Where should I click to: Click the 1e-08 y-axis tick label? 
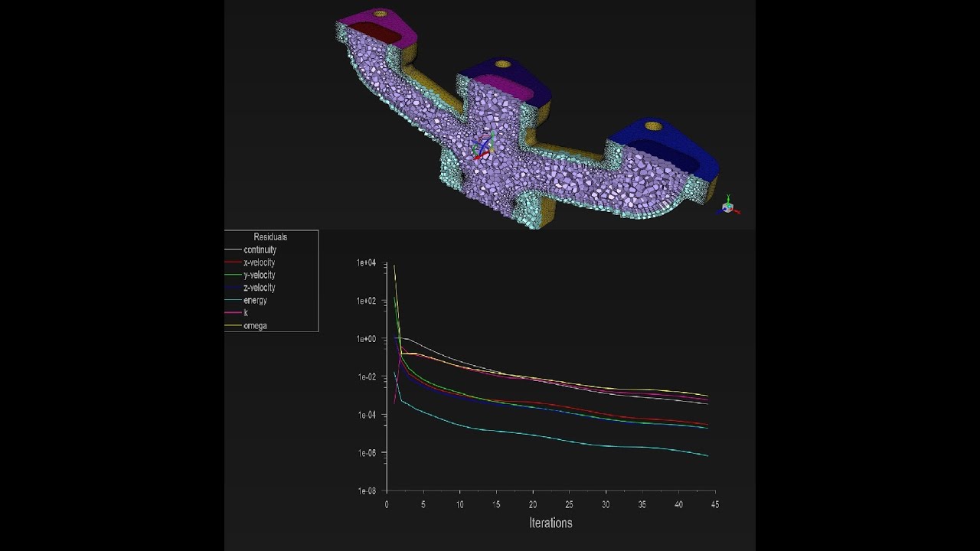366,491
